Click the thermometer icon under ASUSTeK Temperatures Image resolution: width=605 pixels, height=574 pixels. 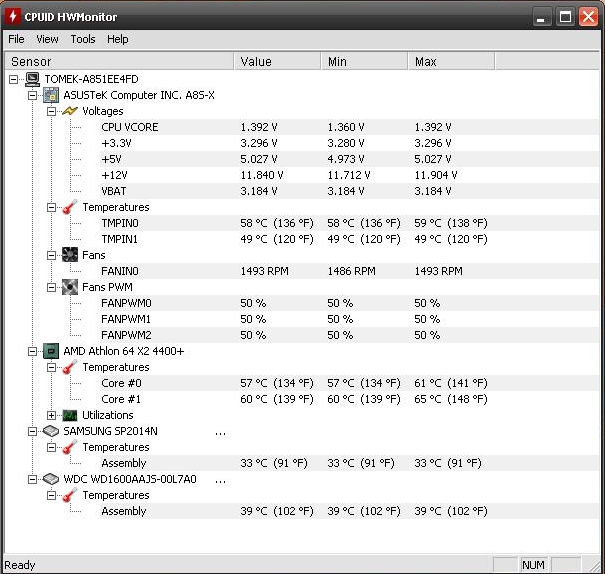[69, 207]
